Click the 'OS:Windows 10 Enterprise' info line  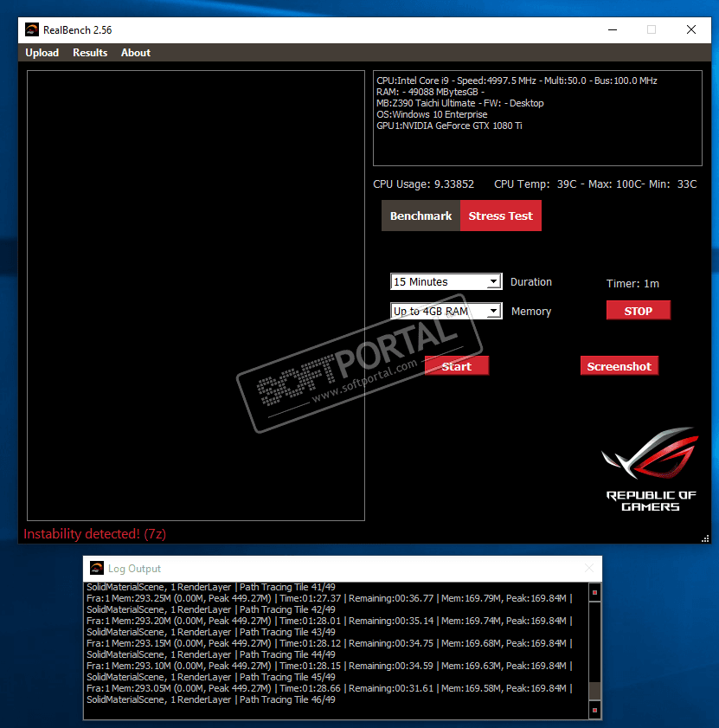point(432,114)
